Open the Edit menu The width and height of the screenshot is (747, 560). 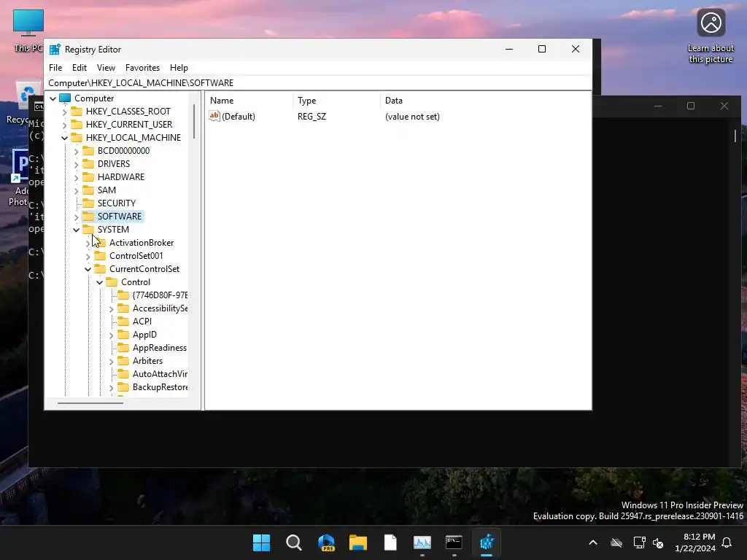[79, 68]
